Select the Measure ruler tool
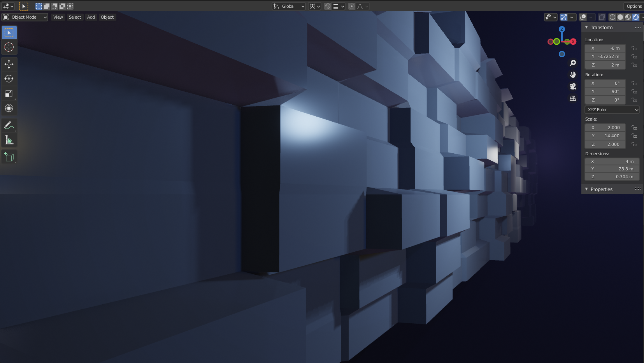644x363 pixels. 9,140
